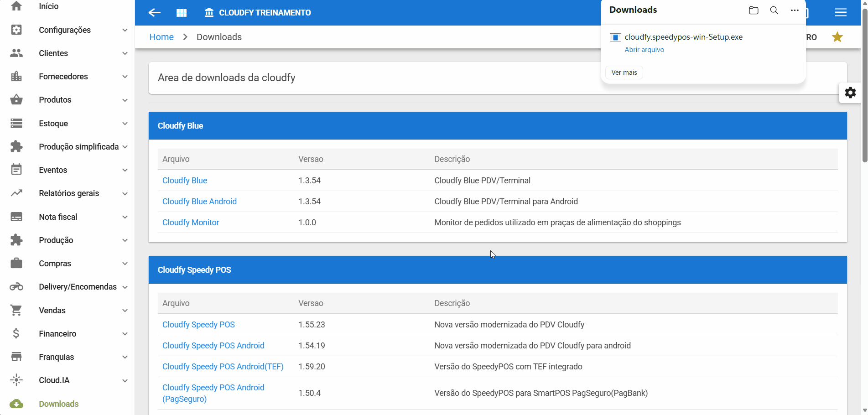Open more options ellipsis in Downloads popup
This screenshot has width=868, height=415.
pyautogui.click(x=795, y=10)
